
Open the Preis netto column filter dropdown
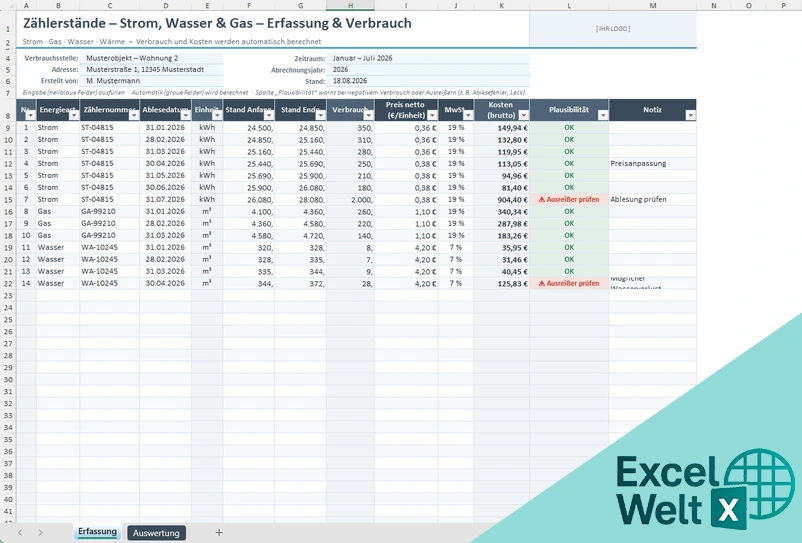432,116
